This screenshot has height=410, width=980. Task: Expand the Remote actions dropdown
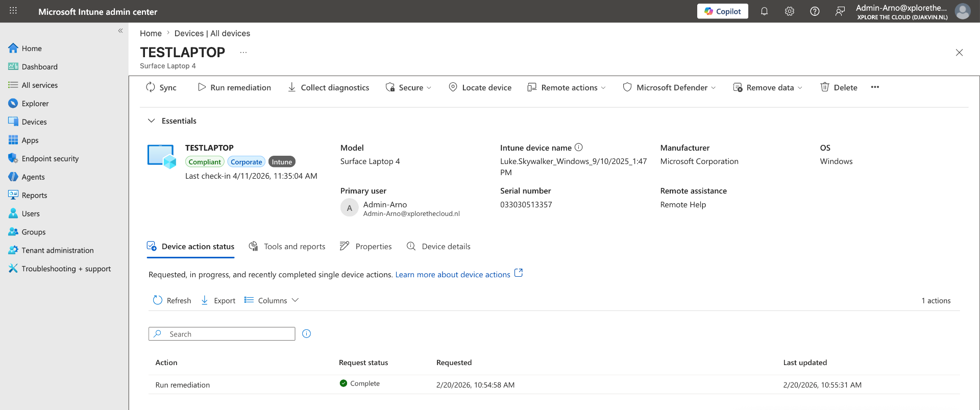567,87
